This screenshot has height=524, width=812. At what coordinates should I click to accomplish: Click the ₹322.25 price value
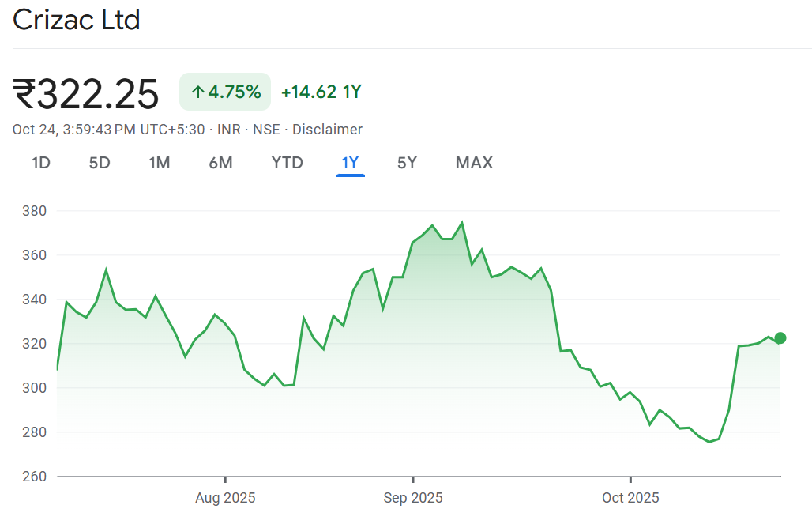point(86,94)
